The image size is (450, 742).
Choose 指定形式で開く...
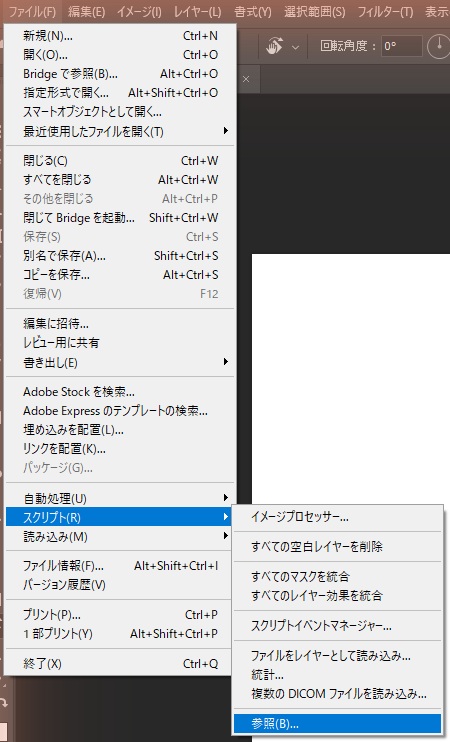[x=120, y=92]
